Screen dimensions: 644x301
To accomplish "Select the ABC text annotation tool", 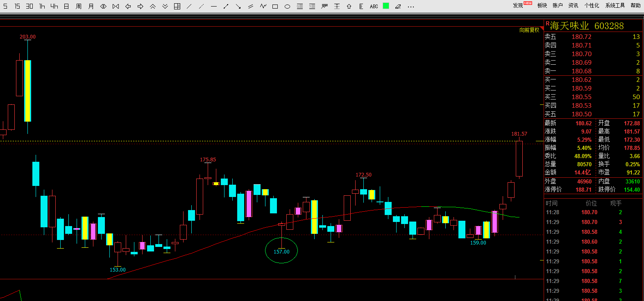I will click(x=374, y=6).
